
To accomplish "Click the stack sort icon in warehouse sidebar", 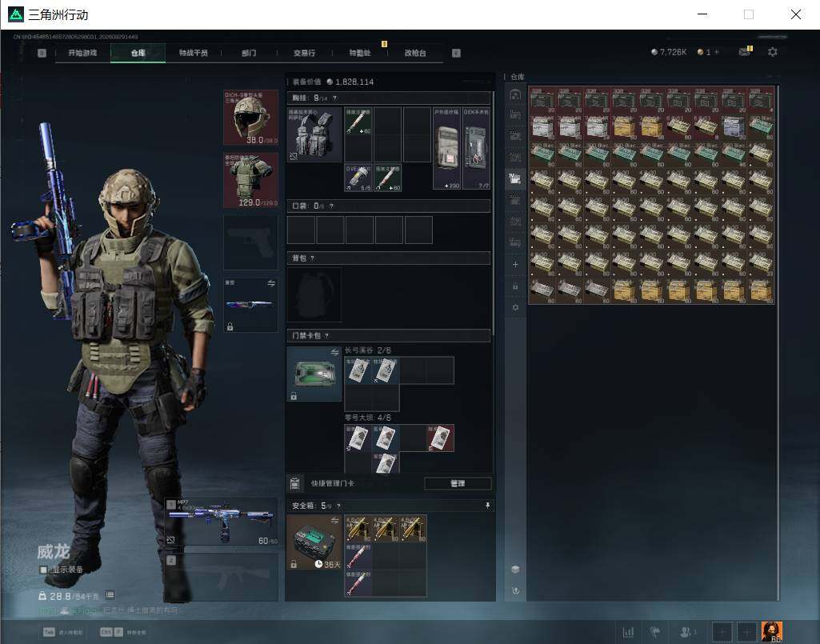I will coord(515,569).
